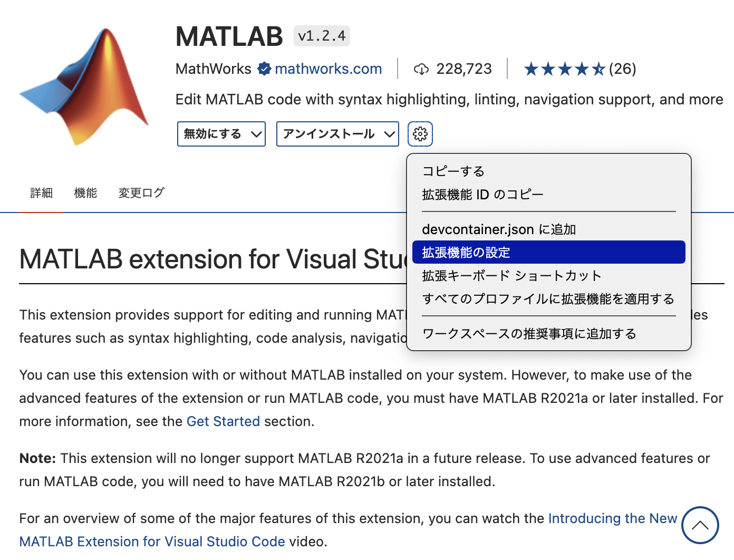Switch to the 機能 tab
This screenshot has height=560, width=734.
pos(85,193)
